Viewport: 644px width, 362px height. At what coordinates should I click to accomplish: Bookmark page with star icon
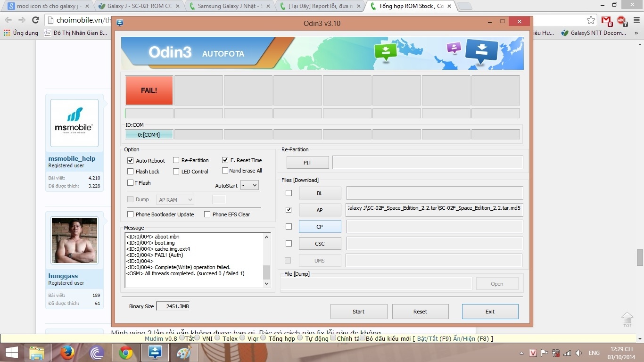[591, 20]
